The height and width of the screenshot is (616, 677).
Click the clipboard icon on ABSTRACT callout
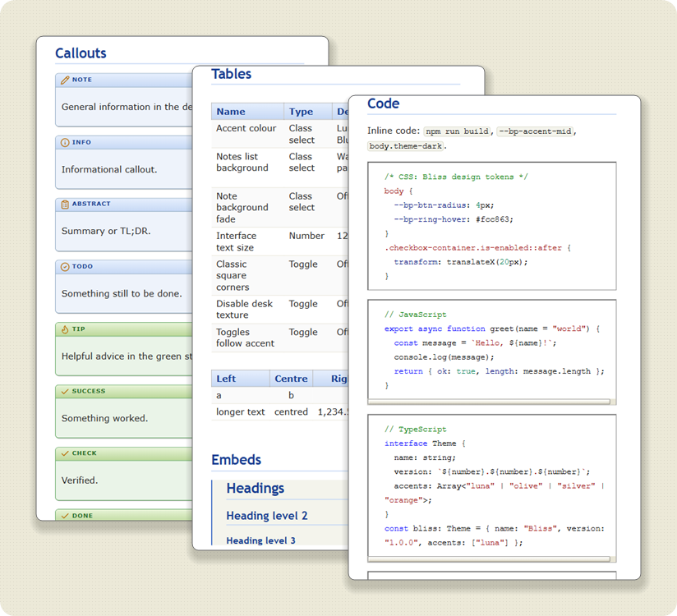(65, 205)
